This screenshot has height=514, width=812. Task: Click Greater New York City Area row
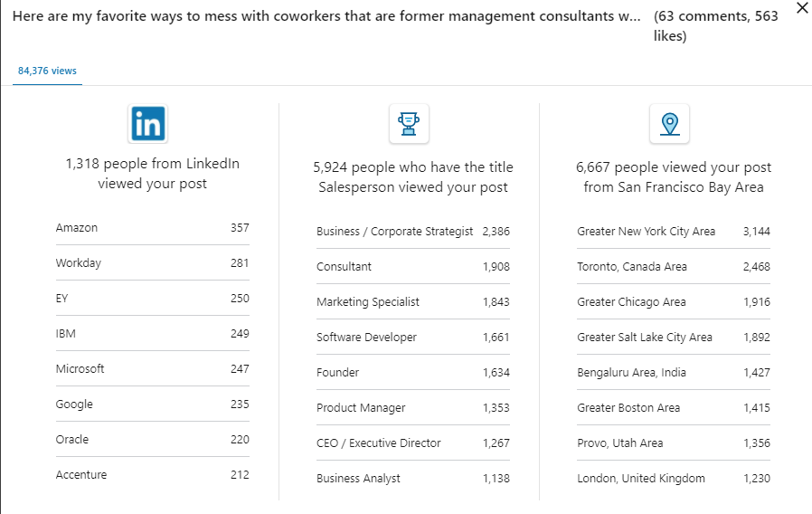coord(673,232)
